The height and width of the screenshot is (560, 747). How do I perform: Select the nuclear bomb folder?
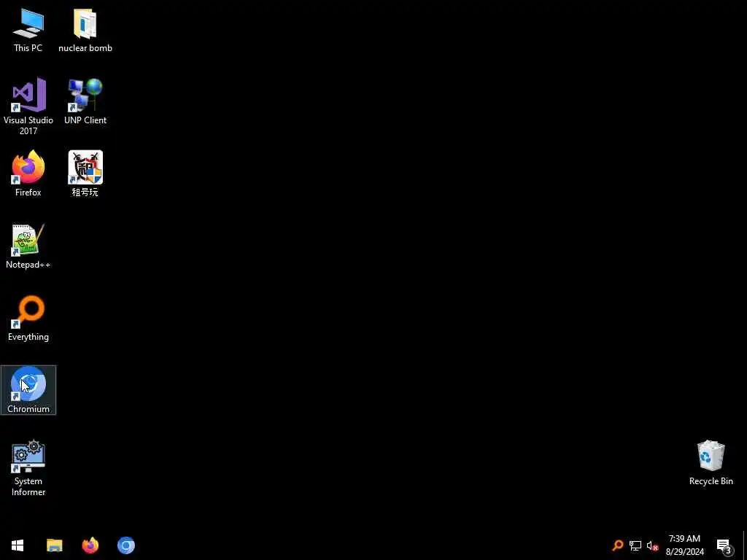[85, 30]
